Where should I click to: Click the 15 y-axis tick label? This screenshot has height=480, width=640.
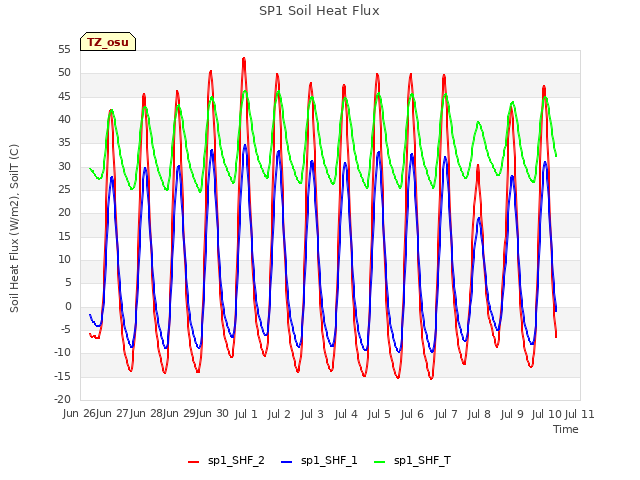pyautogui.click(x=64, y=236)
